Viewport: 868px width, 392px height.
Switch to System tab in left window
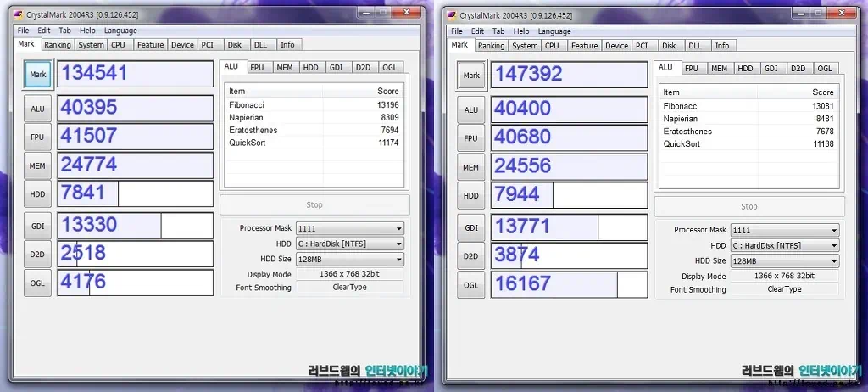91,45
